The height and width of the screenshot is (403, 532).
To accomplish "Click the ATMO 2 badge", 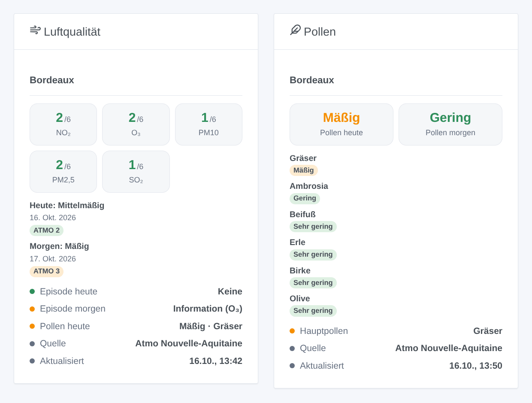I will pyautogui.click(x=46, y=230).
